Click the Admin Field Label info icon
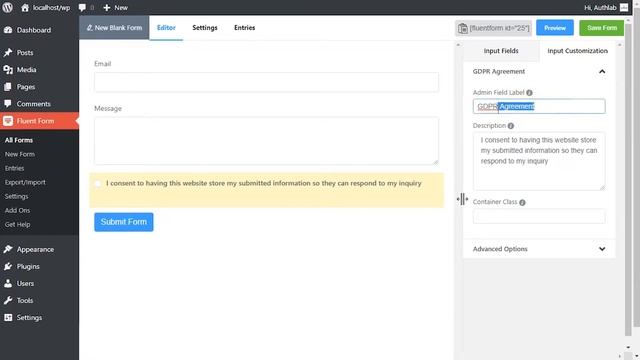Image resolution: width=640 pixels, height=360 pixels. click(x=529, y=93)
